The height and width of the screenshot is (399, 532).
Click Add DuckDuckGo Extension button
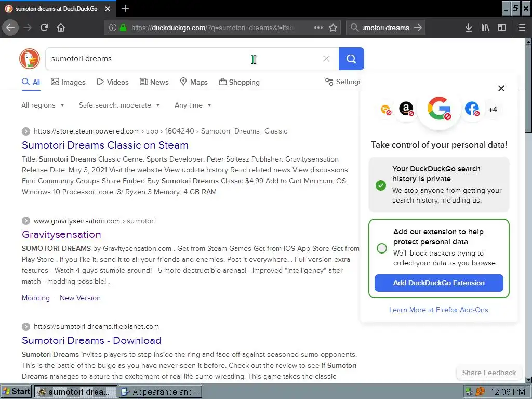click(x=438, y=283)
